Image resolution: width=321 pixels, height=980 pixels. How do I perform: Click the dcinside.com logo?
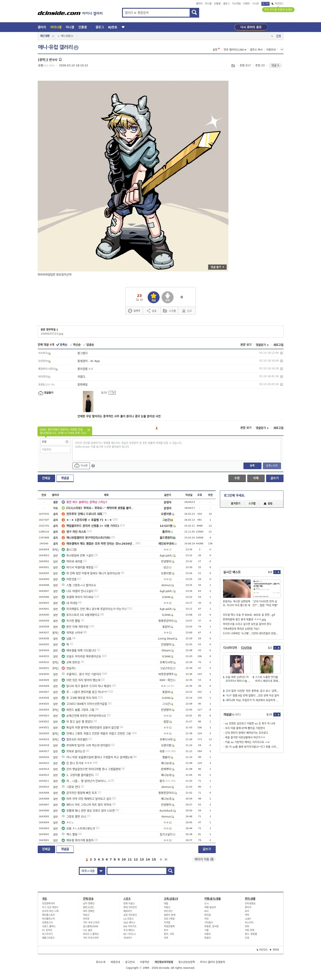point(59,13)
